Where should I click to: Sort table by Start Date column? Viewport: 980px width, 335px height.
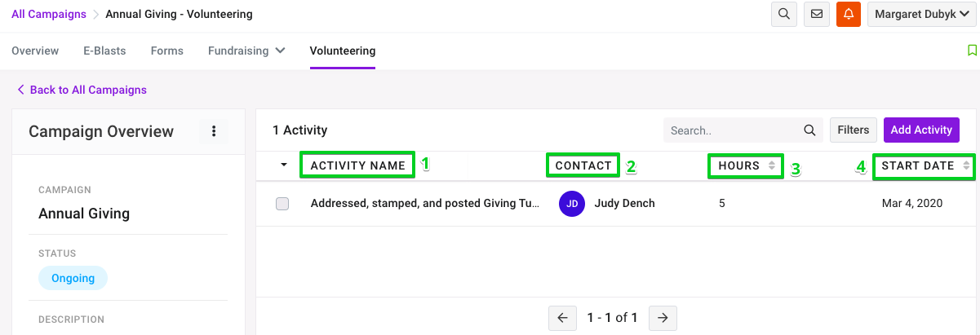click(x=924, y=165)
